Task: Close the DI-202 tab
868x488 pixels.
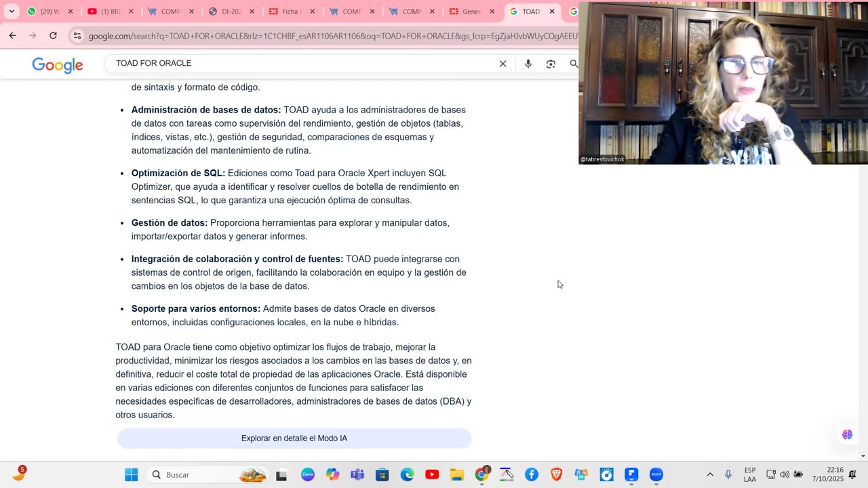Action: coord(252,12)
